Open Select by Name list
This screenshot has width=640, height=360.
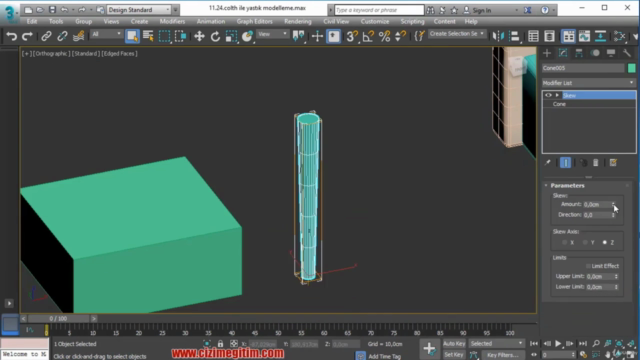point(148,36)
